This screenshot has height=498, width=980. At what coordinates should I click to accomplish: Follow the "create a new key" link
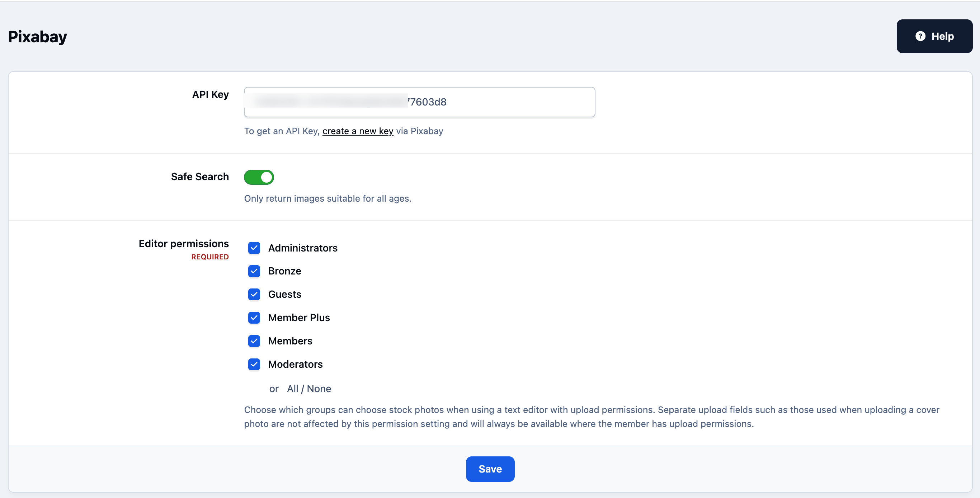[358, 131]
